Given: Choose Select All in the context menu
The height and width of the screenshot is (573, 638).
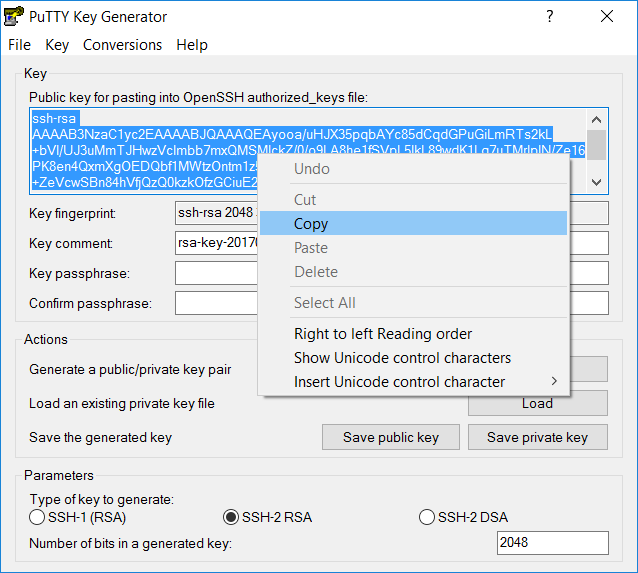Looking at the screenshot, I should tap(413, 302).
